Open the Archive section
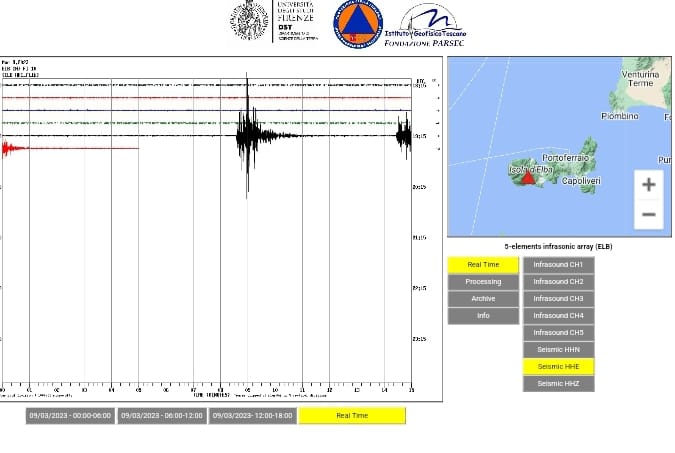This screenshot has width=675, height=453. tap(483, 299)
